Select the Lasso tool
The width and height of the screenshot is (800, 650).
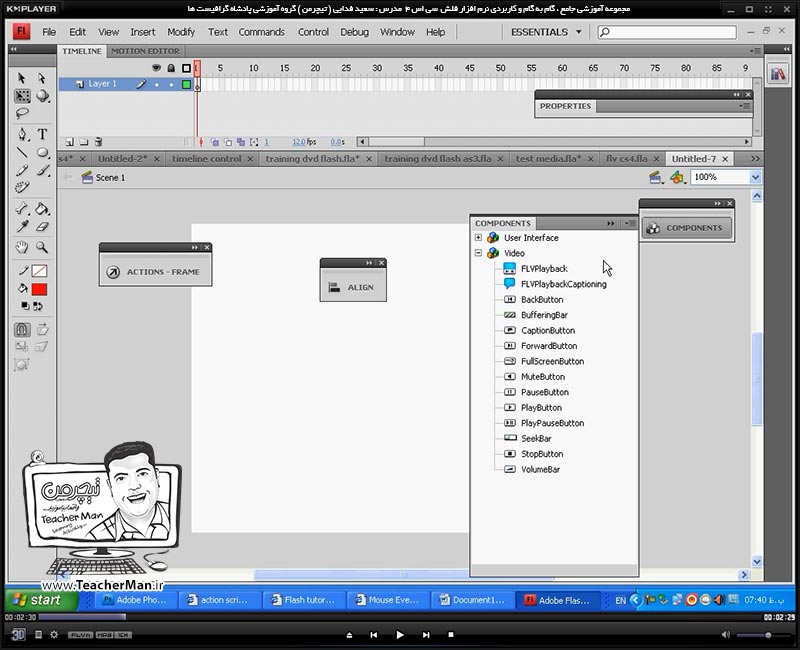click(x=22, y=113)
